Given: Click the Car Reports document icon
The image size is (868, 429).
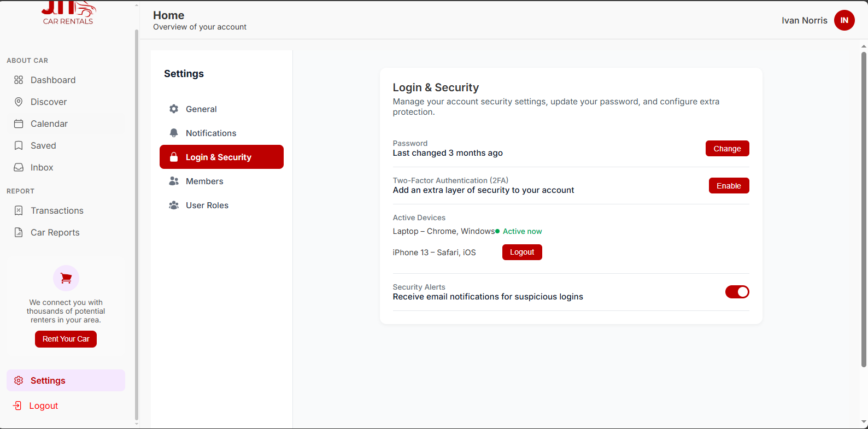Looking at the screenshot, I should pyautogui.click(x=19, y=232).
